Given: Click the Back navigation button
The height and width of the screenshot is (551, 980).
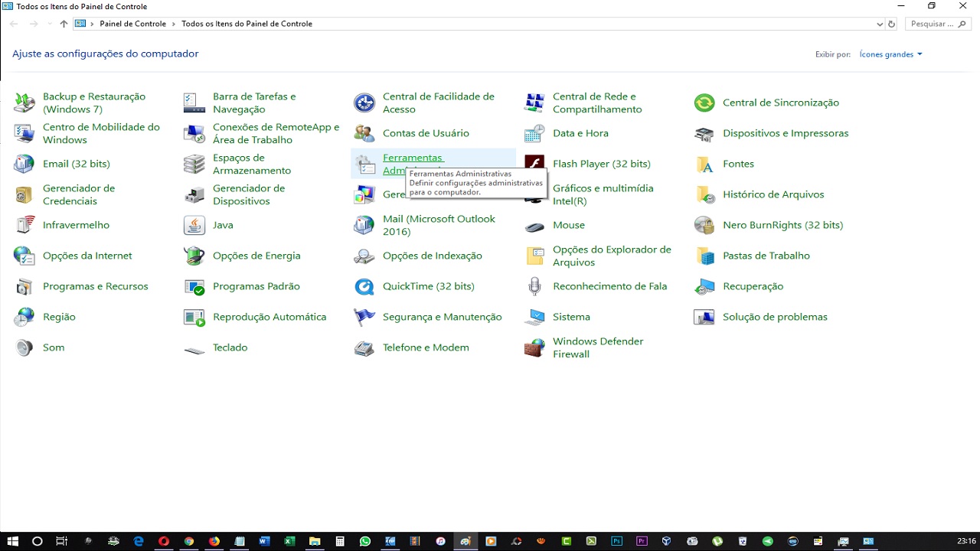Looking at the screenshot, I should tap(12, 24).
